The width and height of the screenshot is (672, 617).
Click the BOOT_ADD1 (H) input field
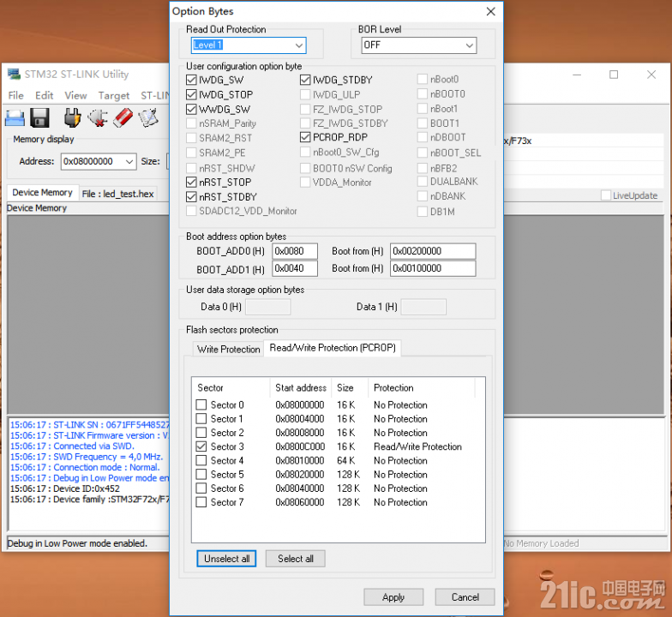pyautogui.click(x=295, y=269)
